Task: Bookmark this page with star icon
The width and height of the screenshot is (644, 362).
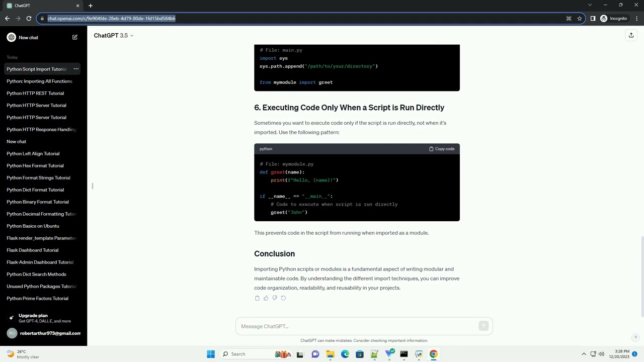Action: [x=580, y=19]
